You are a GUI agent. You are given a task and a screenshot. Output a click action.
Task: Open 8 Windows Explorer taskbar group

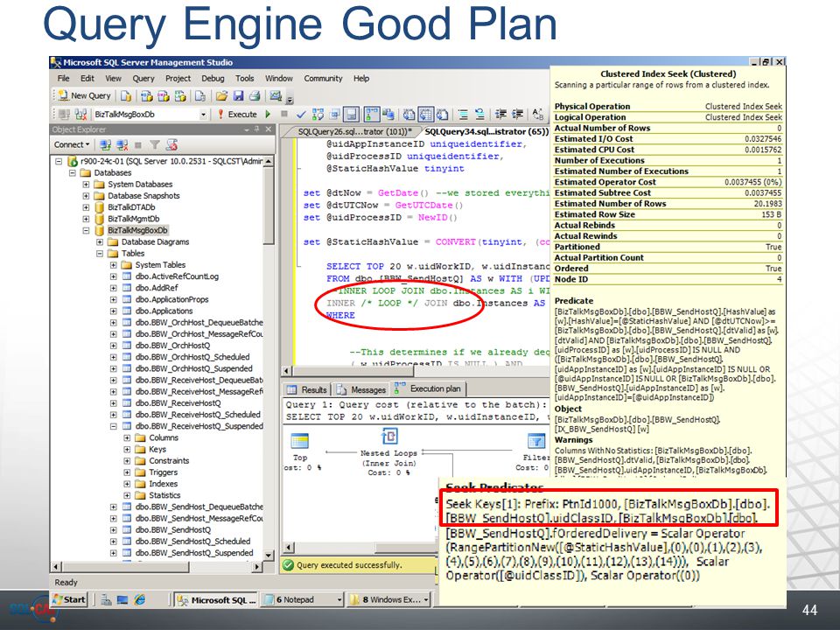[388, 599]
